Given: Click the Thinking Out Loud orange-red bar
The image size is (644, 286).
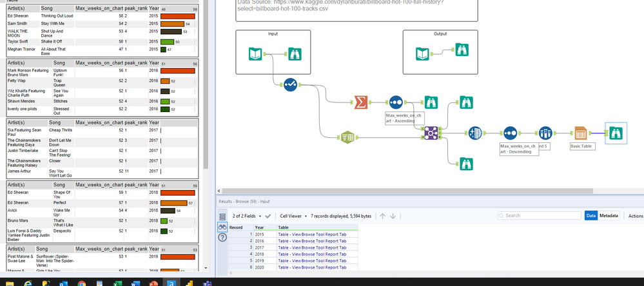Looking at the screenshot, I should 178,16.
